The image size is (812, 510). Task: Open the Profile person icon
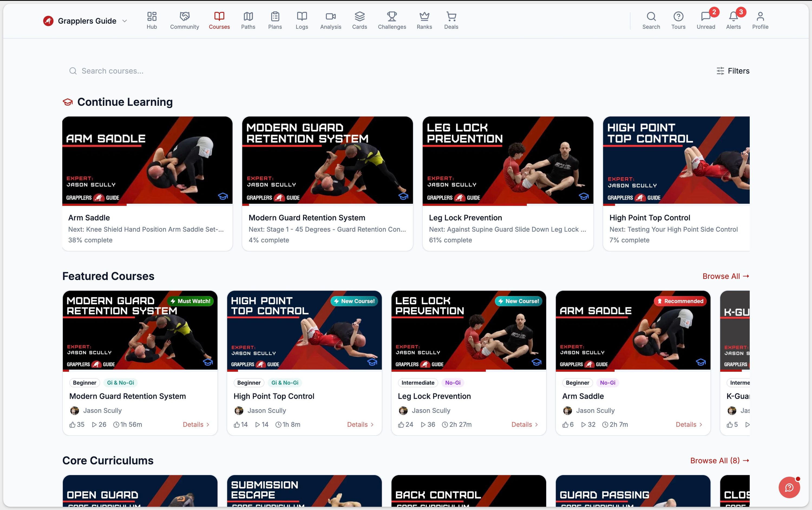[760, 16]
